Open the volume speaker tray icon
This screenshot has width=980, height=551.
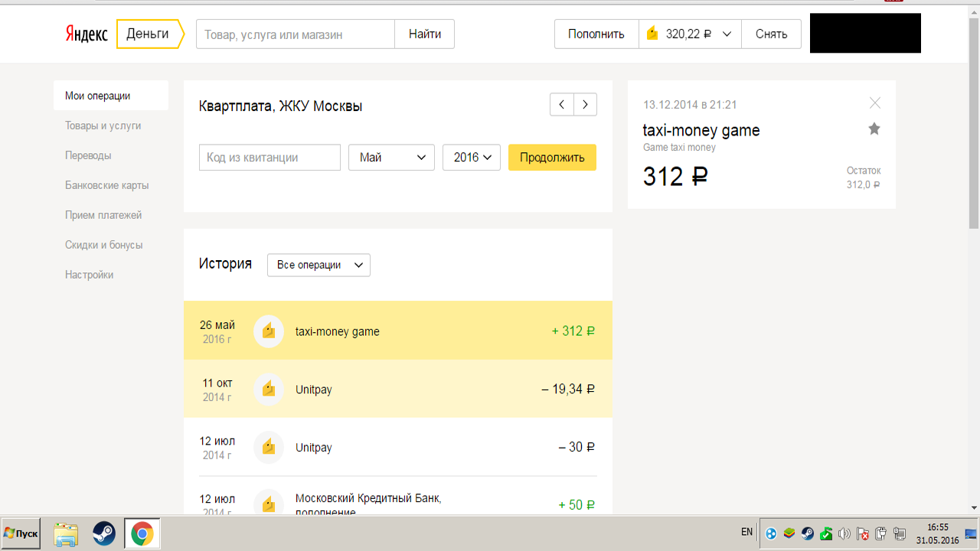(x=844, y=533)
